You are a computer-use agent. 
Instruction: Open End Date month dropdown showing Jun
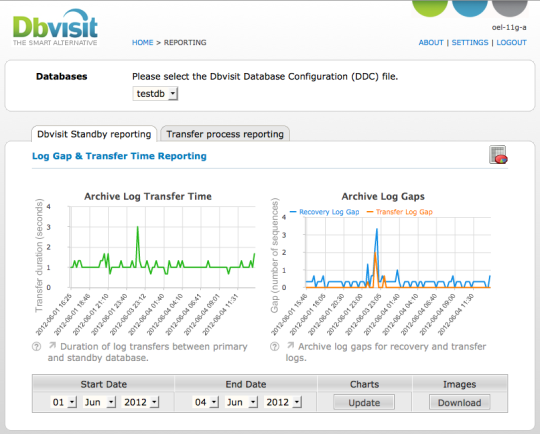point(241,402)
